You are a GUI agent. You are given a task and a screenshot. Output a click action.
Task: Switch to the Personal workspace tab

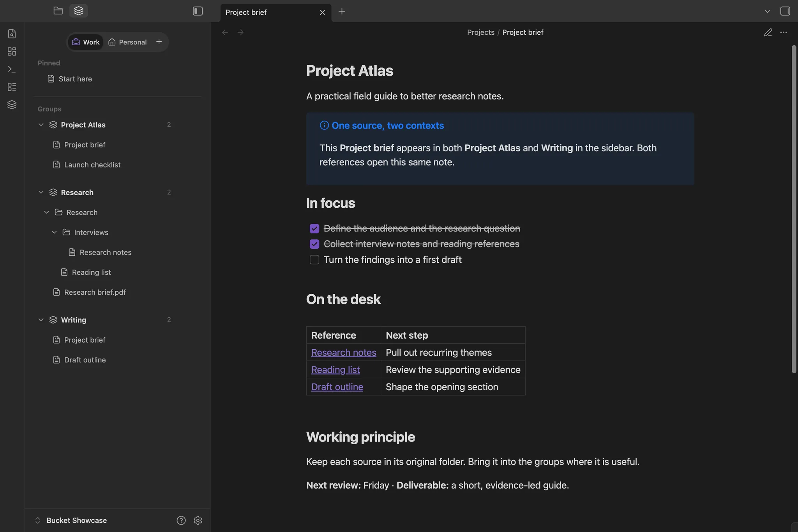tap(127, 42)
